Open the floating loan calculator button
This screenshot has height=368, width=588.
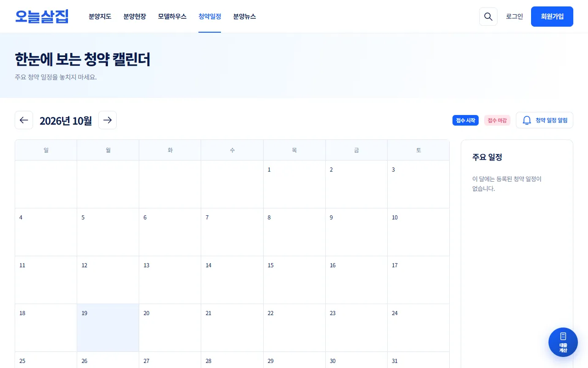pyautogui.click(x=563, y=342)
